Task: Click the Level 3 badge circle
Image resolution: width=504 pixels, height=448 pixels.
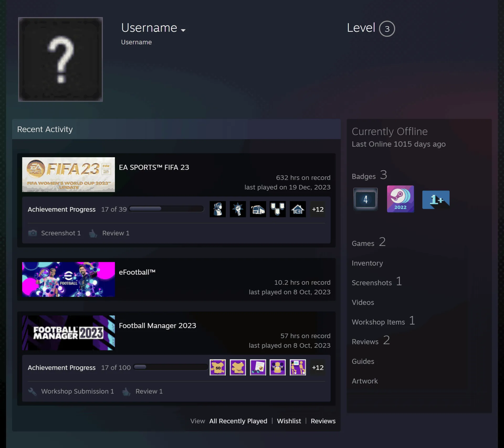Action: (x=387, y=29)
